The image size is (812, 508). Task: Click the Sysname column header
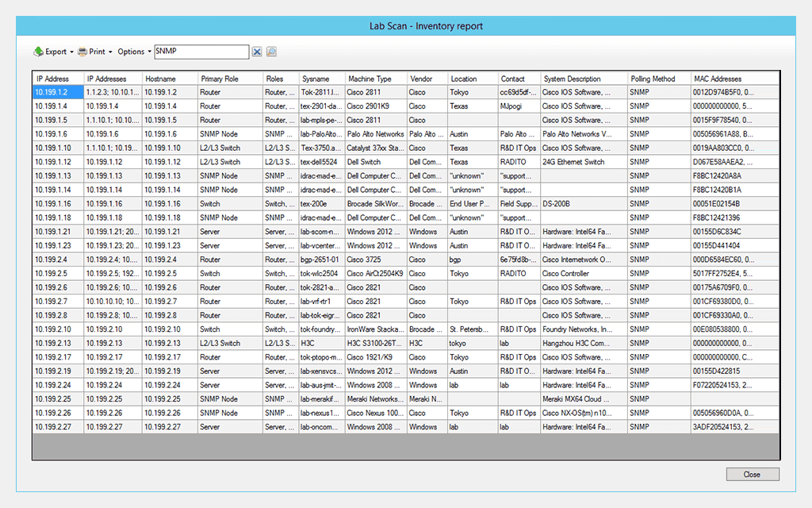coord(322,79)
